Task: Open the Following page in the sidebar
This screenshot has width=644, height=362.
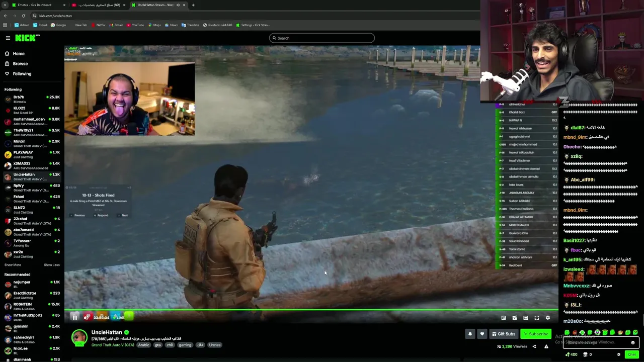Action: (22, 73)
